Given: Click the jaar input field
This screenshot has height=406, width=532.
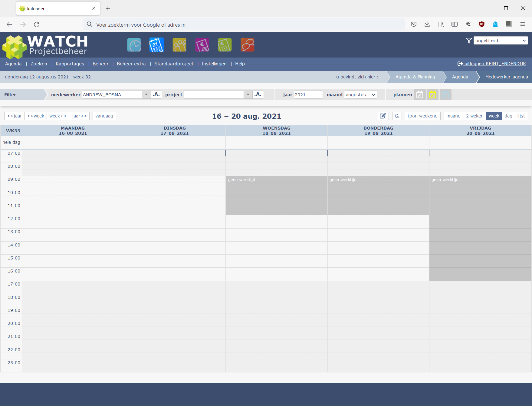Looking at the screenshot, I should pyautogui.click(x=308, y=95).
